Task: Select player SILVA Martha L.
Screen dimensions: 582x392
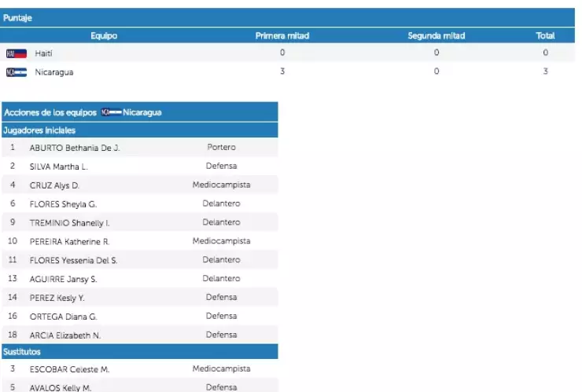Action: [58, 167]
